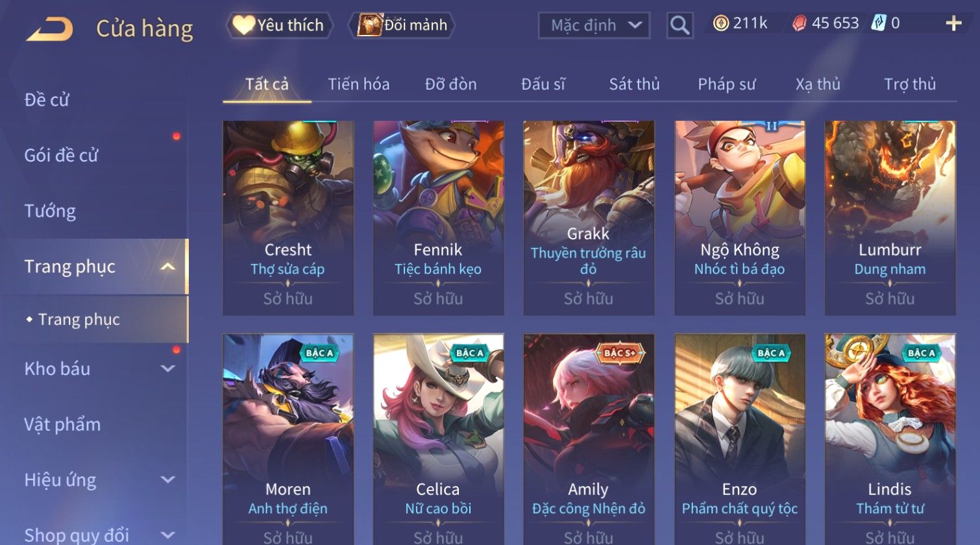Viewport: 980px width, 545px height.
Task: Open Tướng in the sidebar
Action: (x=50, y=211)
